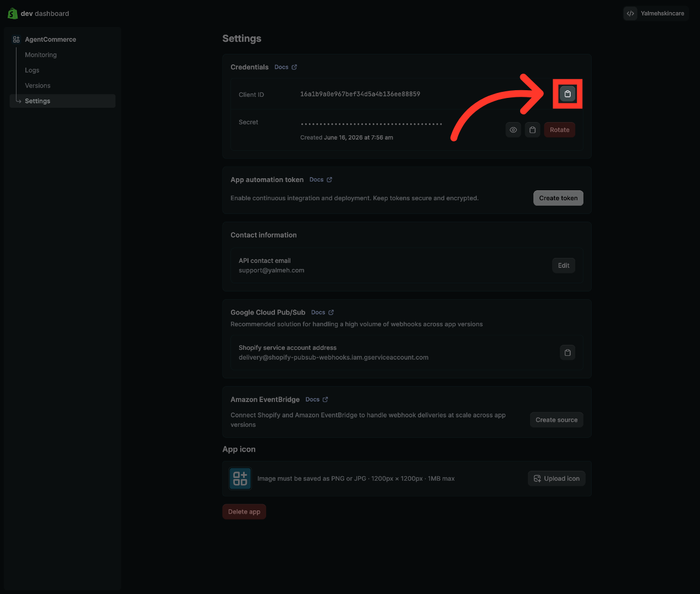Copy the Secret to clipboard
This screenshot has height=594, width=700.
point(532,130)
